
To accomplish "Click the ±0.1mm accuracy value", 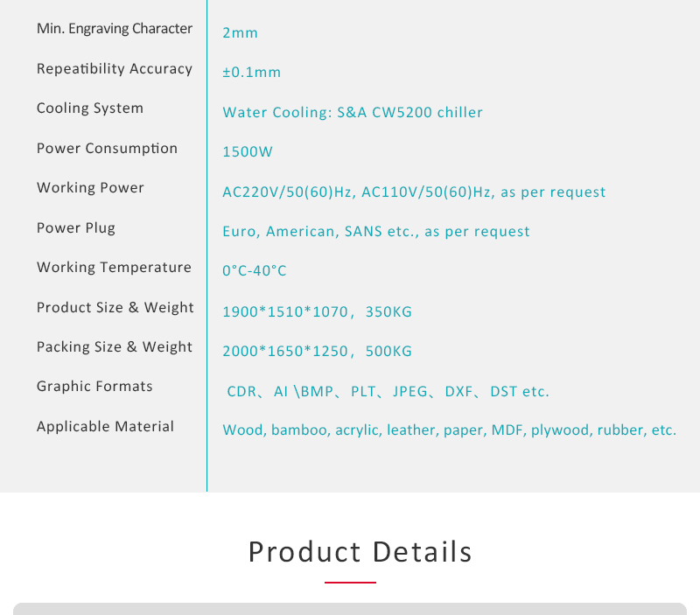I will tap(252, 73).
